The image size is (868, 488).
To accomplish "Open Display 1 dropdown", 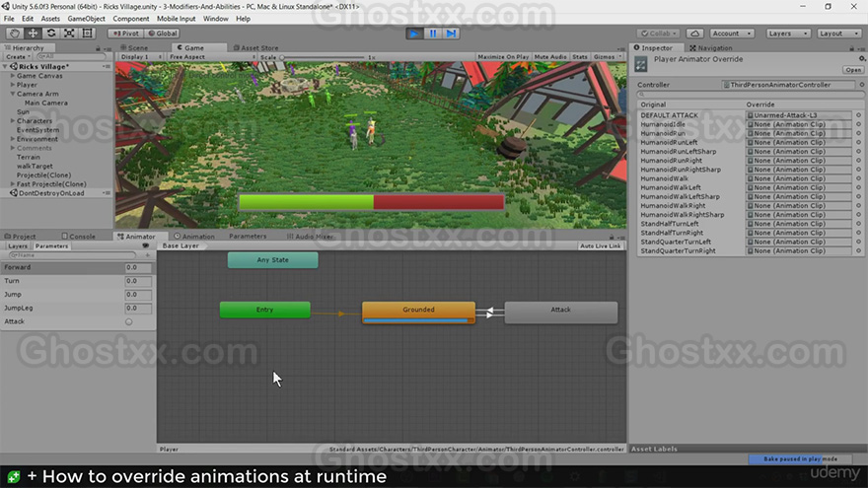I will tap(141, 57).
